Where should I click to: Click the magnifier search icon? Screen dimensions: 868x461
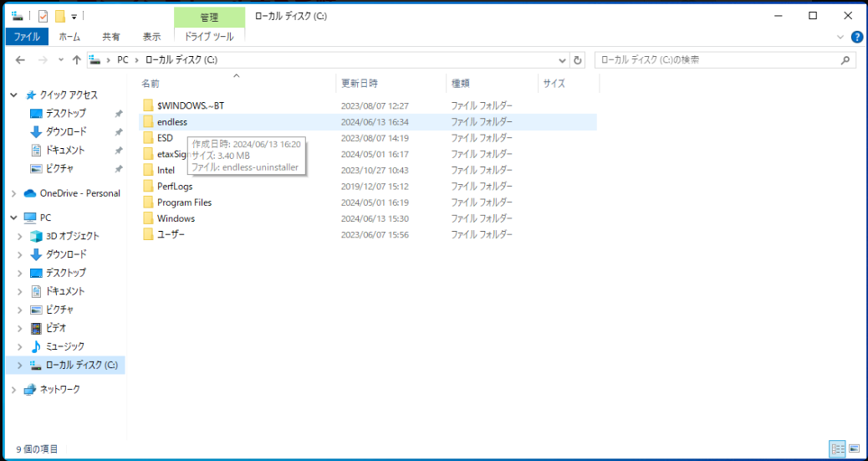point(845,60)
